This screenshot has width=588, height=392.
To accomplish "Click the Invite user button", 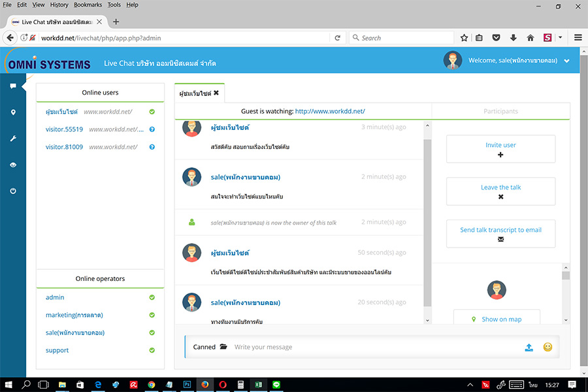I will 500,149.
